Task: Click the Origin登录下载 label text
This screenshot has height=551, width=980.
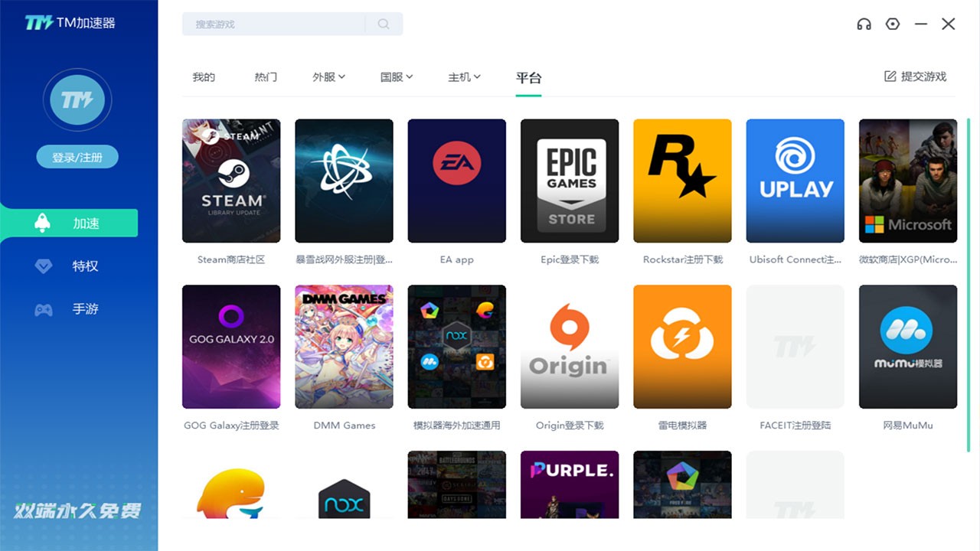Action: click(x=570, y=425)
